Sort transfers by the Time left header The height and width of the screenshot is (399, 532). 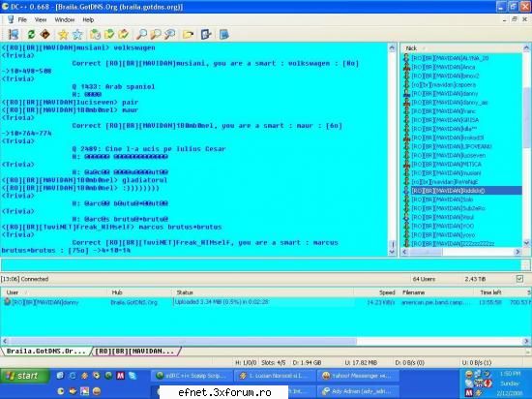pos(490,292)
